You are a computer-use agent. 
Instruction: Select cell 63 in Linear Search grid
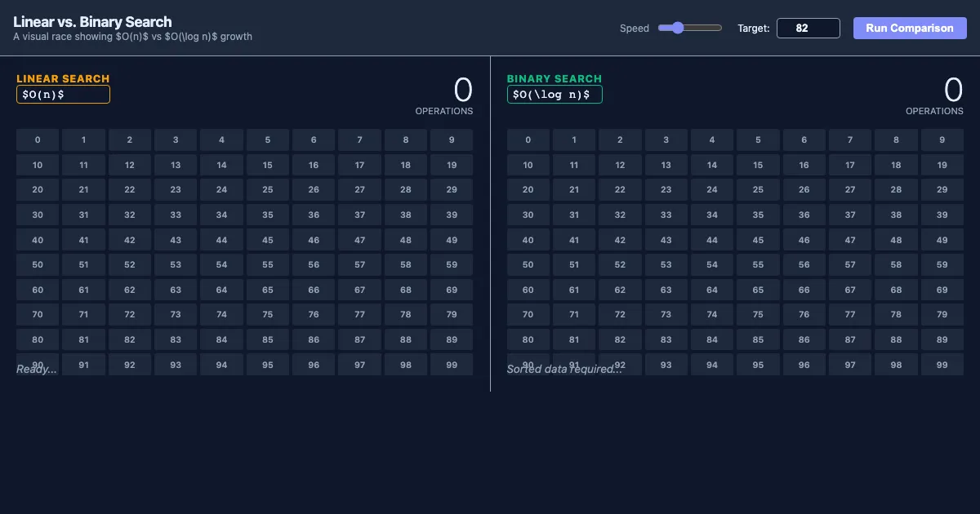(176, 290)
